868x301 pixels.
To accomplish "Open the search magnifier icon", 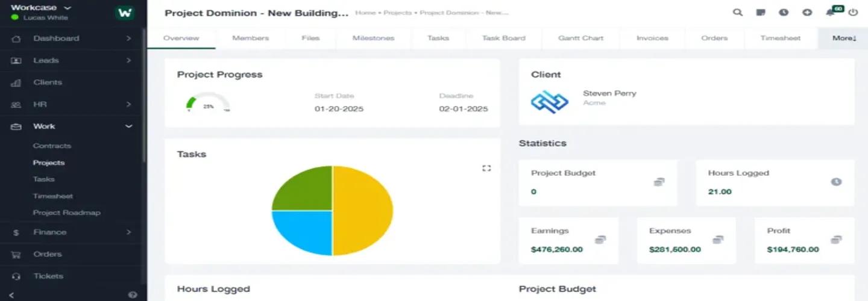I will click(x=737, y=12).
